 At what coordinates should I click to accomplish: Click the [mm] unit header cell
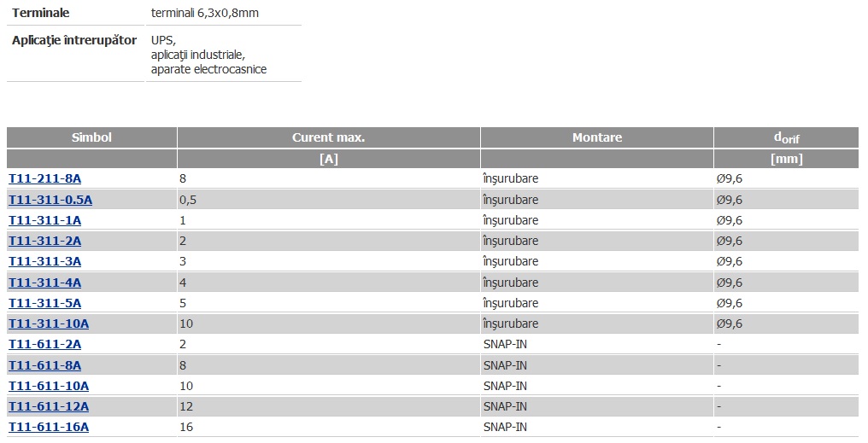click(x=787, y=159)
